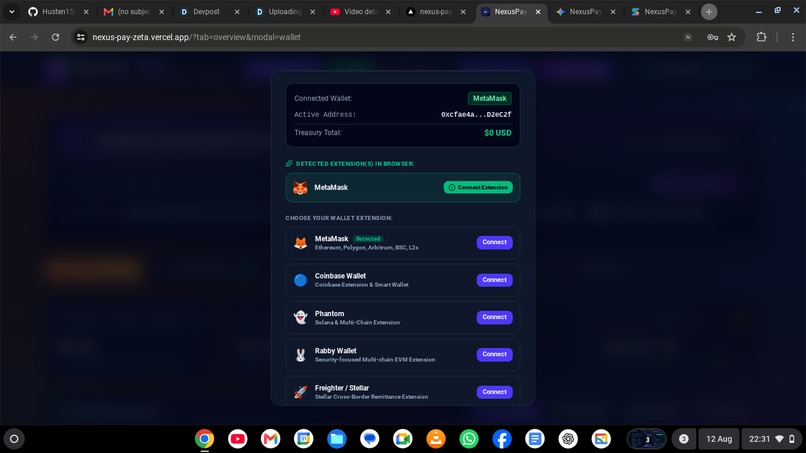Click the Detected tag next to MetaMask
This screenshot has height=453, width=806.
[368, 239]
